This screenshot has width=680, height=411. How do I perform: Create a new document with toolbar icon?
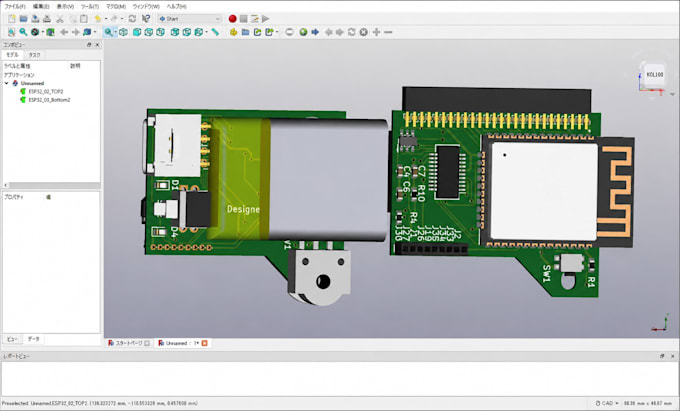[x=12, y=19]
